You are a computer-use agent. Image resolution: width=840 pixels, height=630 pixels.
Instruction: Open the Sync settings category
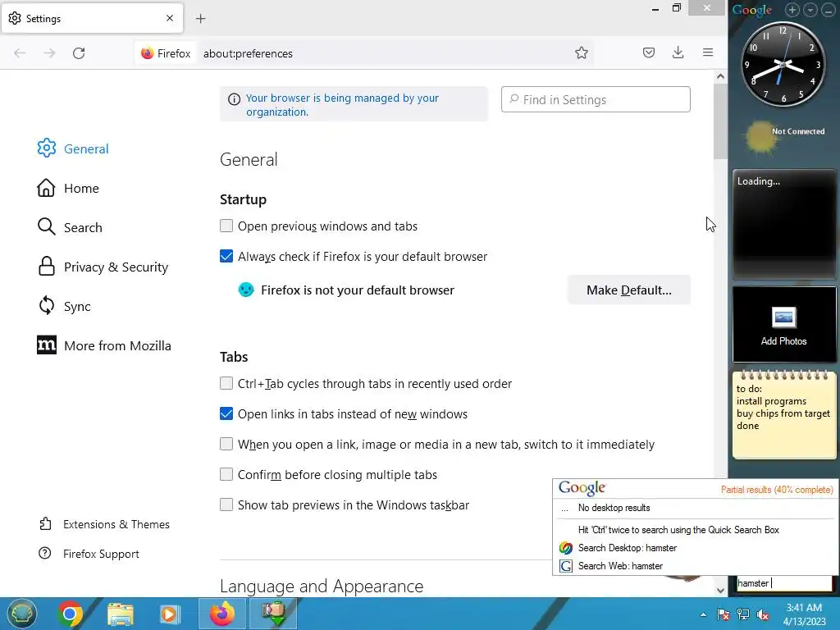tap(64, 307)
